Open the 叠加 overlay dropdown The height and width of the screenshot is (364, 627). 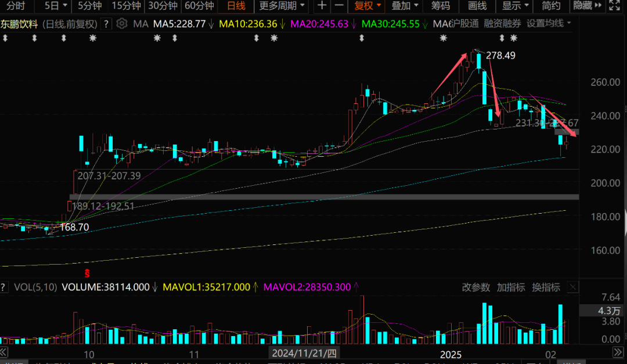pos(405,6)
